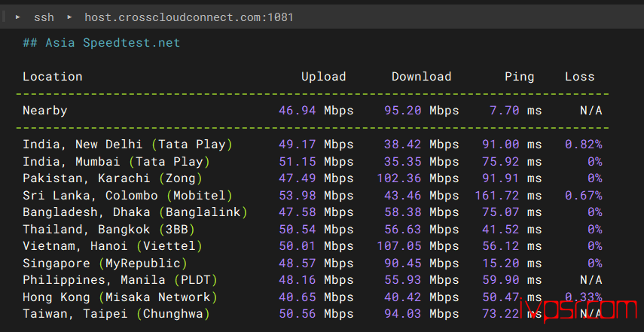Click arrow icon before the host address
The image size is (644, 332).
point(69,17)
